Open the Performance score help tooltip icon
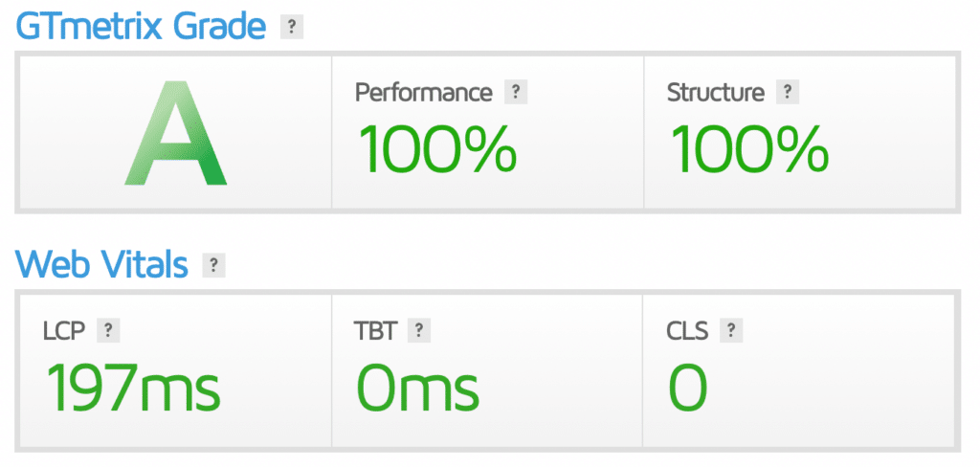This screenshot has width=980, height=467. (516, 93)
